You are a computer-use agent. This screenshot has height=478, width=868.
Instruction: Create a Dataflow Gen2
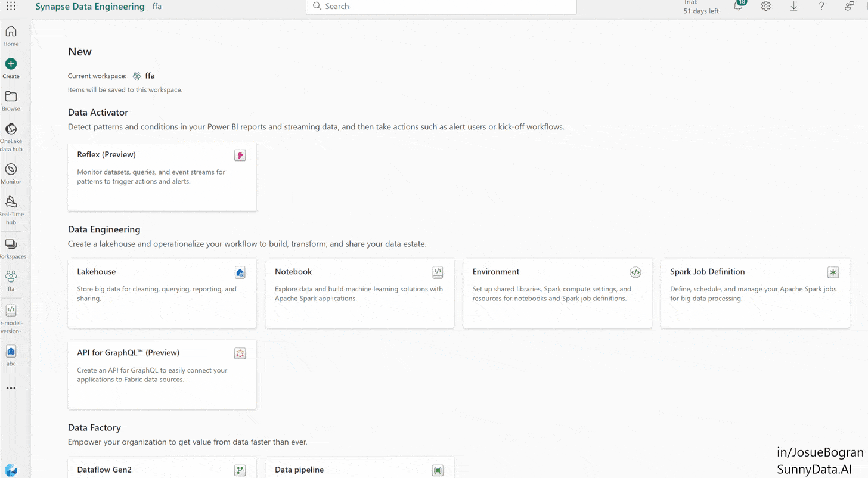(x=162, y=468)
